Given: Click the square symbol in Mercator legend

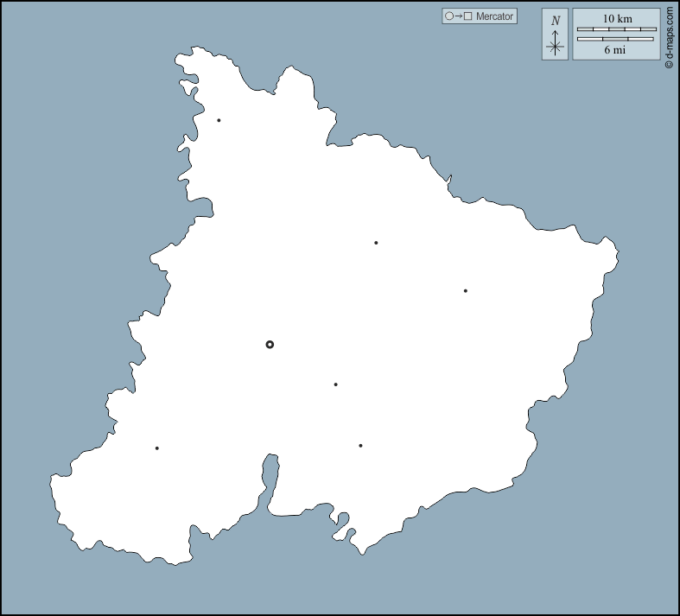Looking at the screenshot, I should coord(467,16).
